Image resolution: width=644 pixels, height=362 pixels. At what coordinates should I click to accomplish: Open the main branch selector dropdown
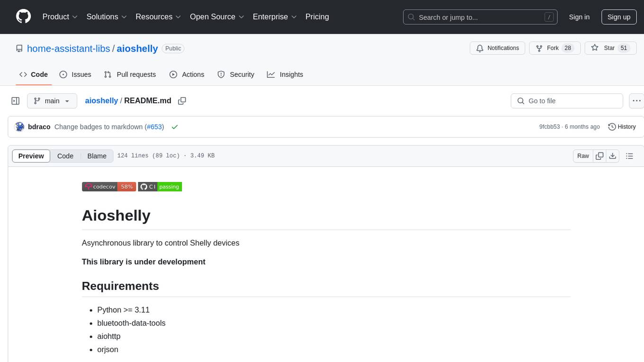[52, 101]
